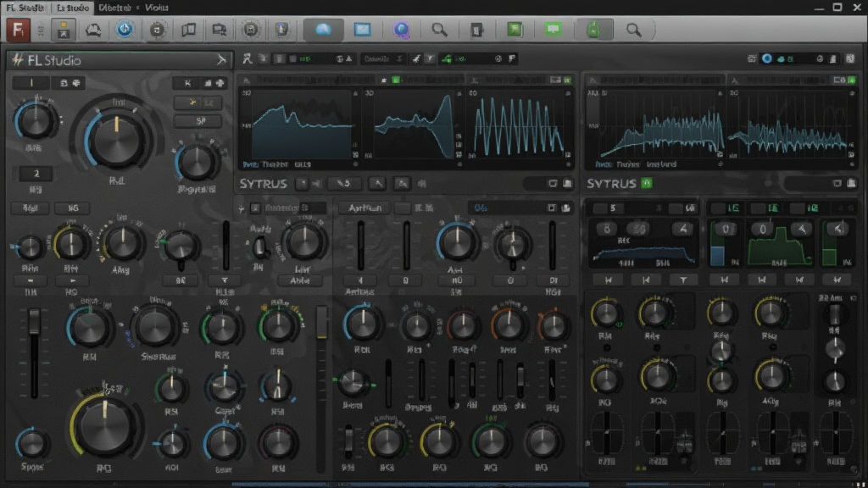This screenshot has height=488, width=868.
Task: Click the large yellow-marked knob in the FL Studio panel
Action: tap(105, 425)
